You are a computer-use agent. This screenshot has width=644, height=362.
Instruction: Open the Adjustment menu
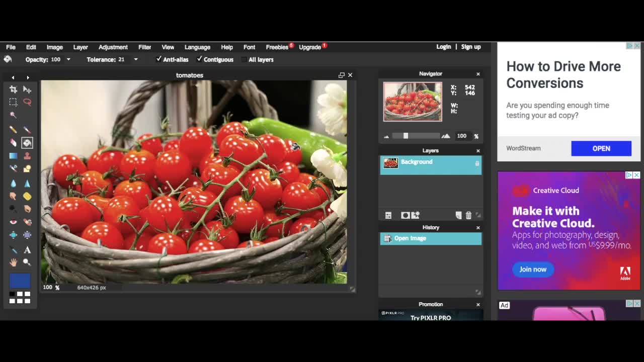[113, 47]
